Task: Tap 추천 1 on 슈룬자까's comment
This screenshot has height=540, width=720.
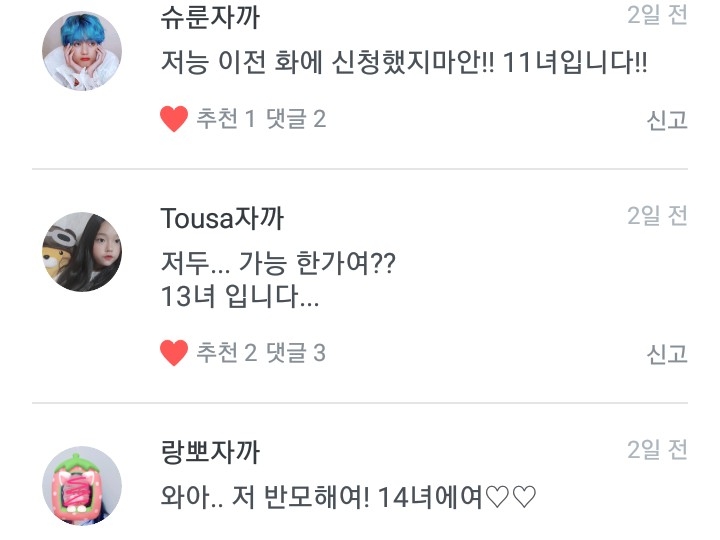Action: [226, 120]
